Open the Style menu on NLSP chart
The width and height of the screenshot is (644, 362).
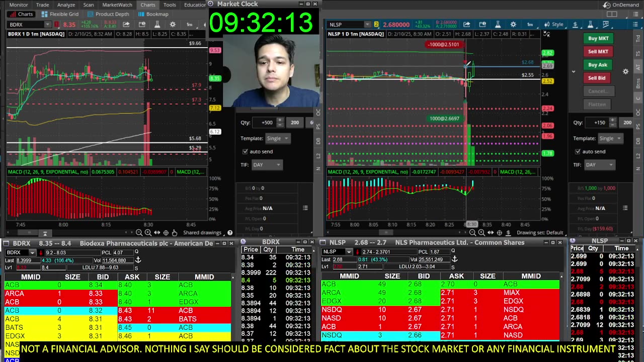(x=554, y=24)
